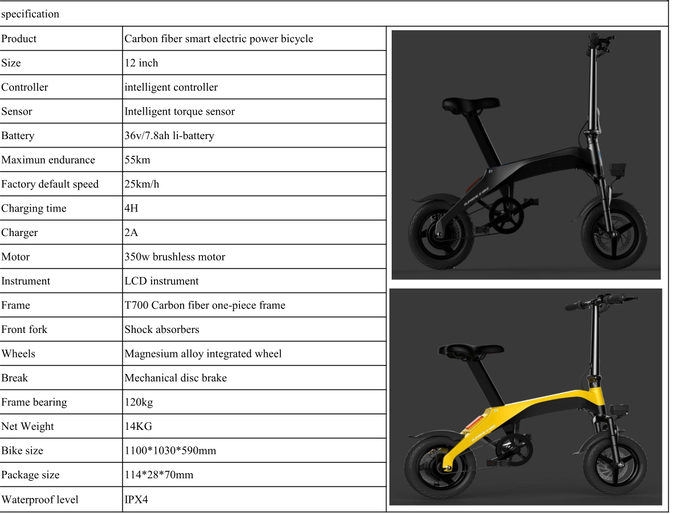Click the yellow bicycle product image
Viewport: 675px width, 514px height.
pyautogui.click(x=525, y=396)
